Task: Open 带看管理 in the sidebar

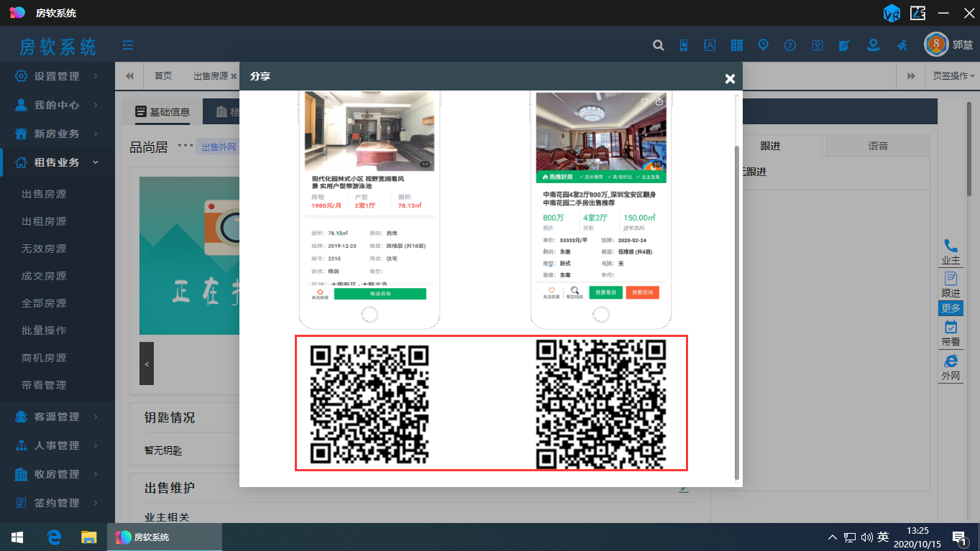Action: point(44,385)
